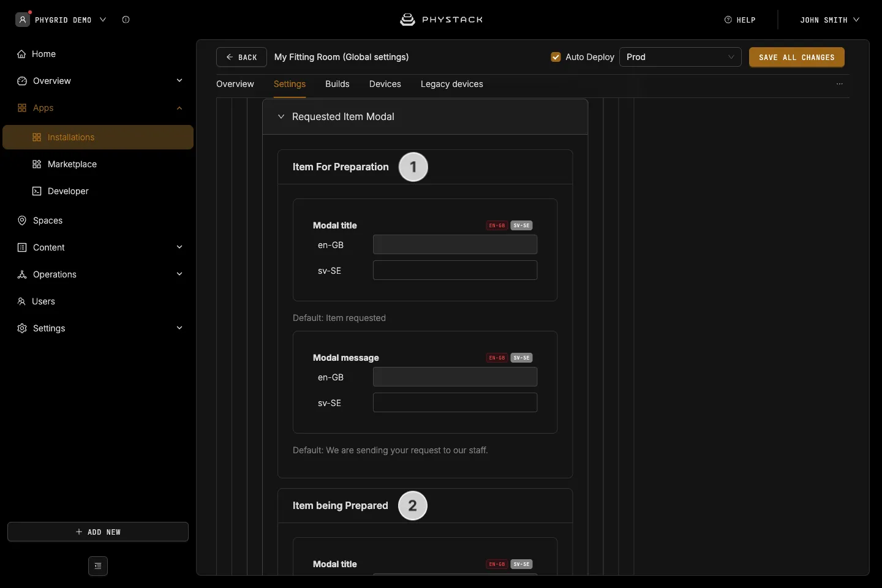The height and width of the screenshot is (588, 882).
Task: Click the Modal title en-GB input field
Action: pos(455,244)
